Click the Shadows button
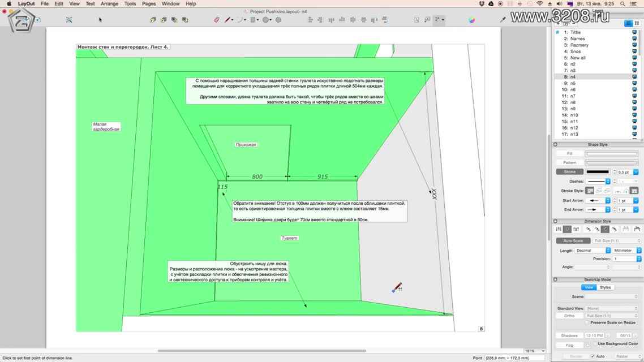644x362 pixels. (569, 336)
